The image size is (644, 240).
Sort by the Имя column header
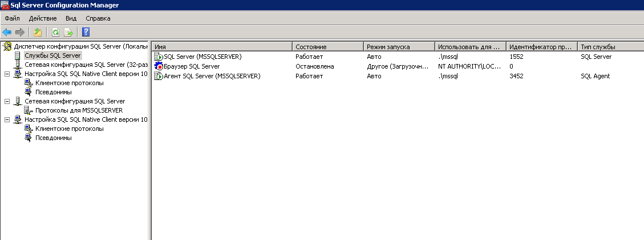pos(222,46)
